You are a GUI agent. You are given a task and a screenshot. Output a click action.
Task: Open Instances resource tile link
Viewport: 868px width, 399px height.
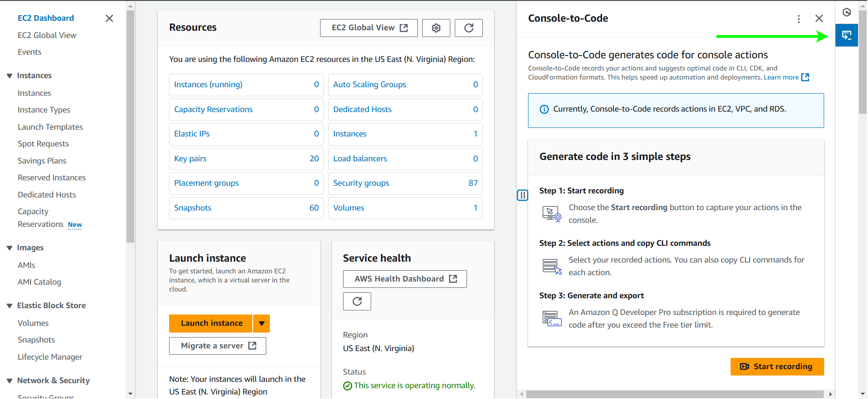coord(350,134)
